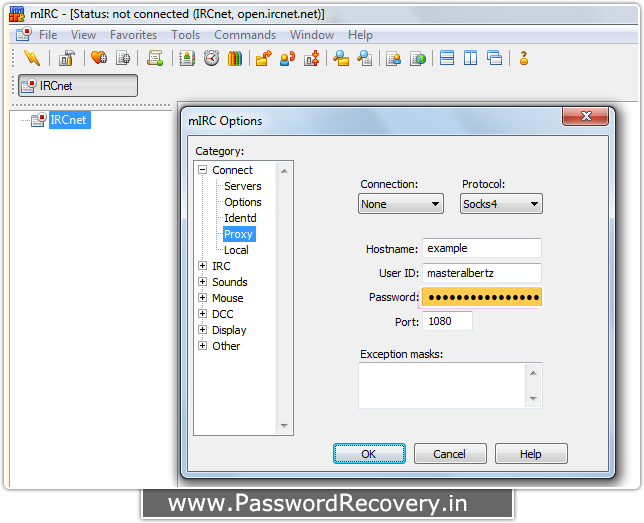Open the Favorites menu
Viewport: 644px width, 523px height.
tap(133, 35)
